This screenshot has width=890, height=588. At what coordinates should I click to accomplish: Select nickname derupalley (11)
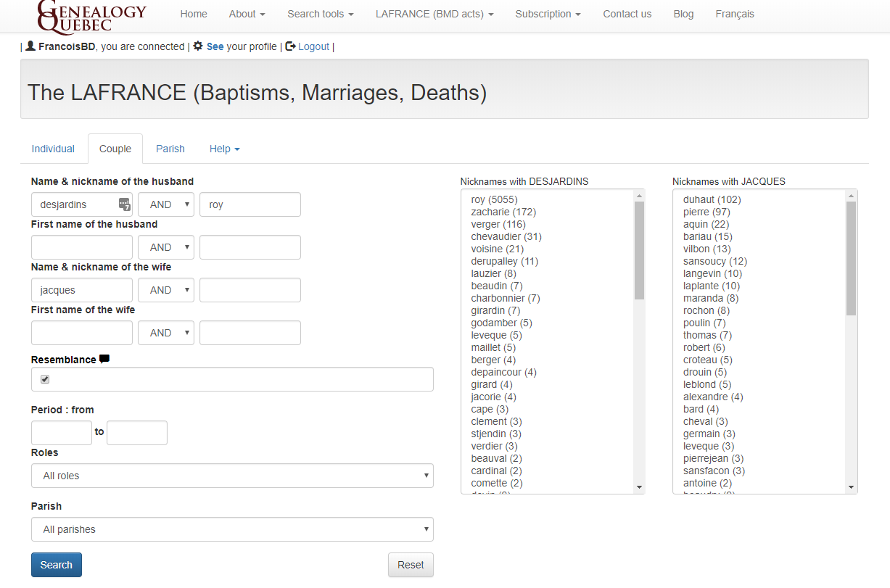tap(505, 261)
